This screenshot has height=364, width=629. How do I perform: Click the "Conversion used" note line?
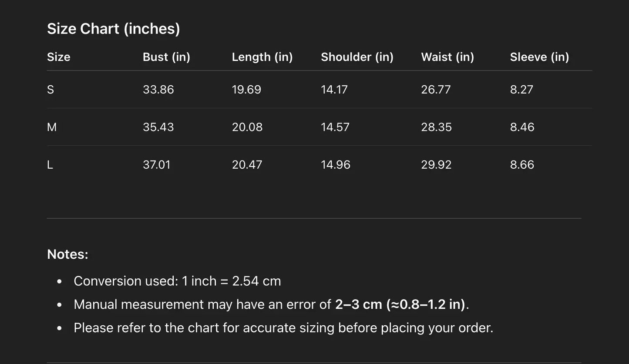tap(177, 281)
